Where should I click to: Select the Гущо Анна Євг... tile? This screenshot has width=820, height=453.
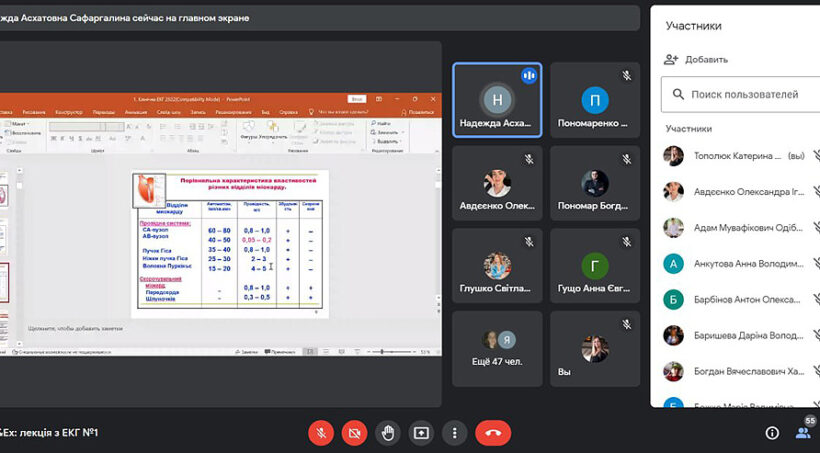point(595,266)
